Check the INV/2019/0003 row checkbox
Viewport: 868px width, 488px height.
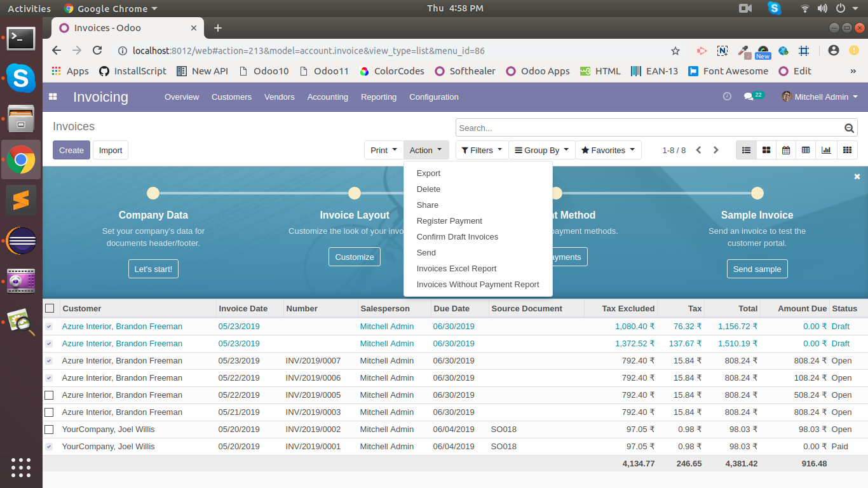(50, 412)
